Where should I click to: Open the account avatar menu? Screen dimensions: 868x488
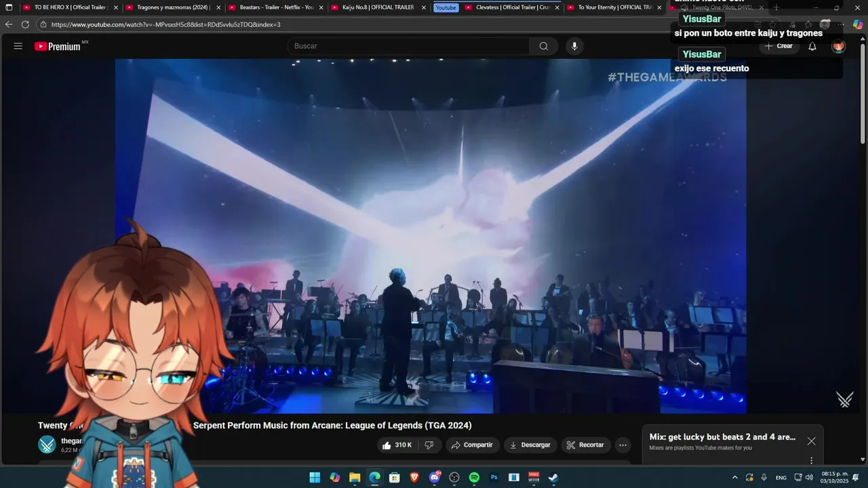(x=839, y=46)
